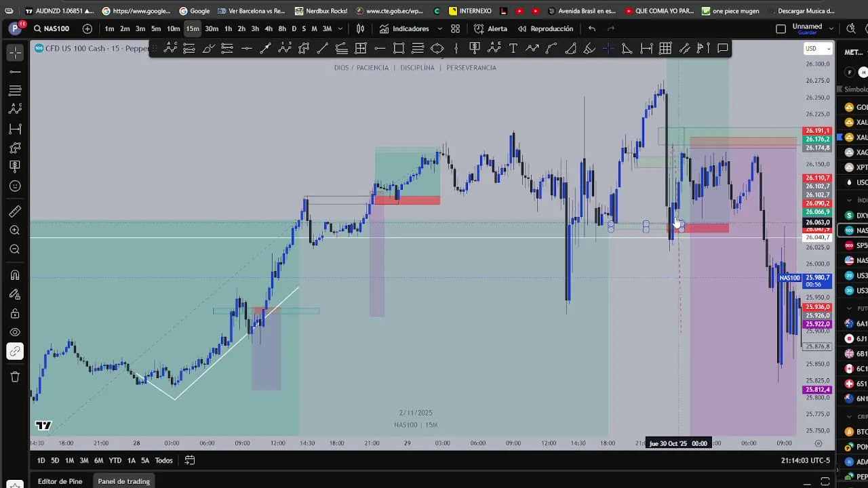
Task: Select the 4h timeframe
Action: click(269, 28)
